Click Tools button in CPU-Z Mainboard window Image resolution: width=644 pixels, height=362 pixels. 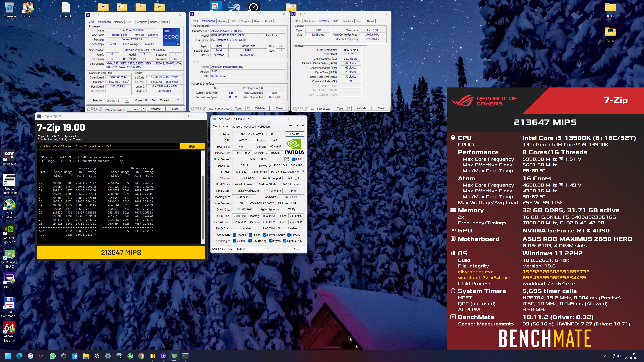point(238,108)
